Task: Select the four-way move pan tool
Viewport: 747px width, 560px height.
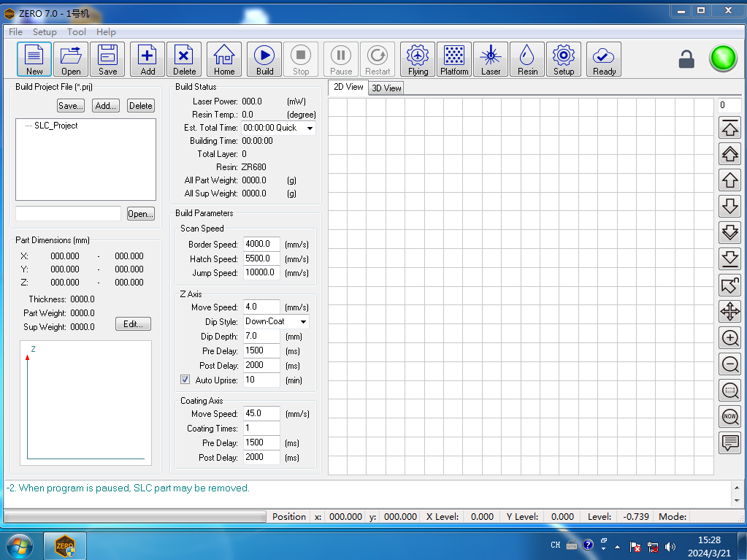Action: pos(729,312)
